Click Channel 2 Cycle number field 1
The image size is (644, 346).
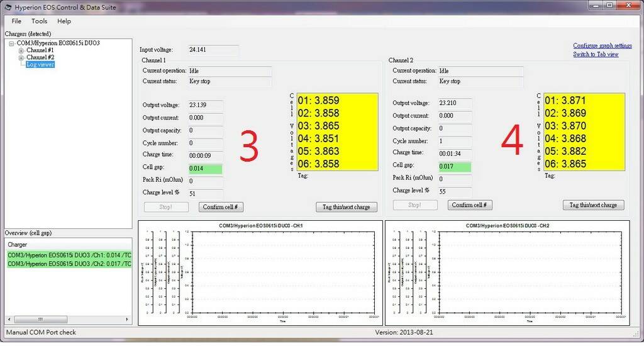tap(455, 141)
